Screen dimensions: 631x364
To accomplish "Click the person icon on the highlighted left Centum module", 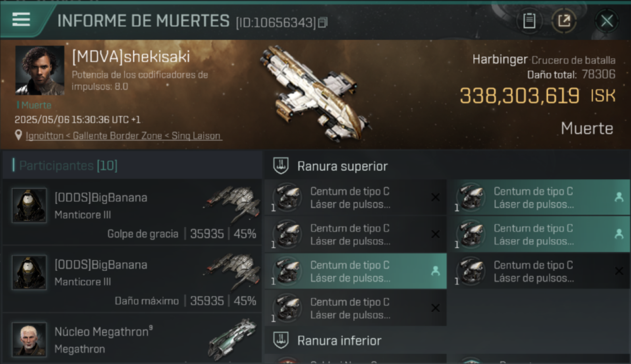I will (435, 271).
